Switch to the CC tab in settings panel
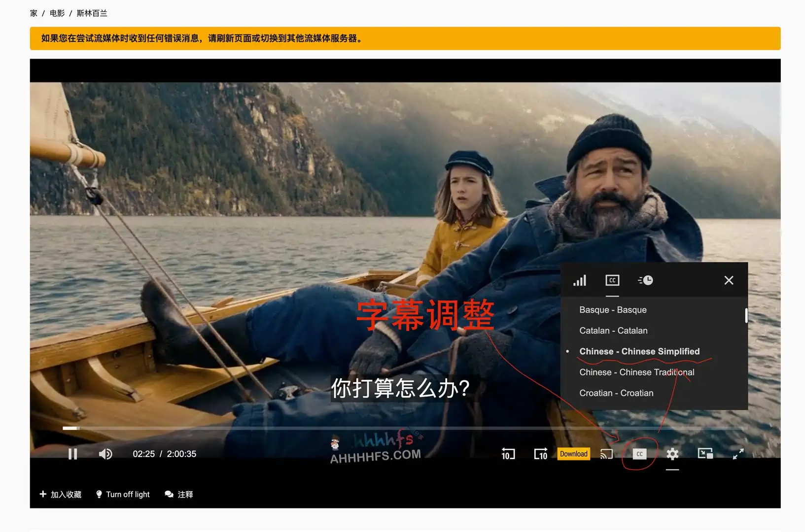Viewport: 805px width, 532px height. click(612, 280)
